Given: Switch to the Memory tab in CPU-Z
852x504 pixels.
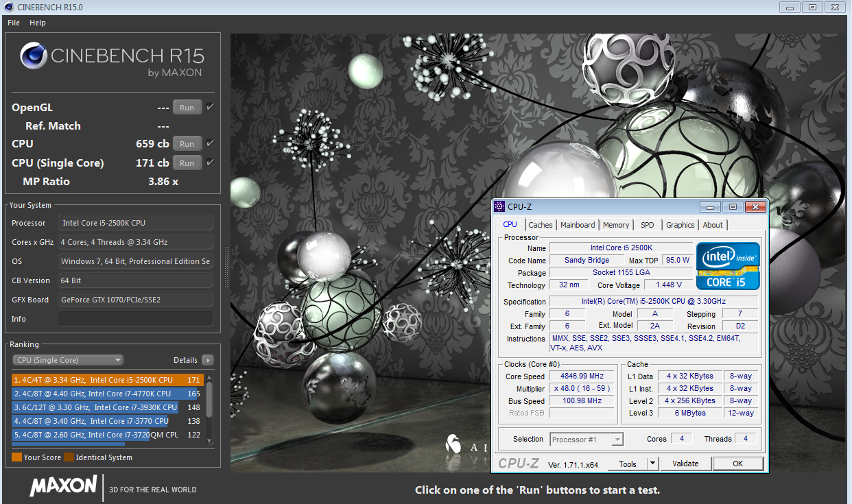Looking at the screenshot, I should [616, 225].
